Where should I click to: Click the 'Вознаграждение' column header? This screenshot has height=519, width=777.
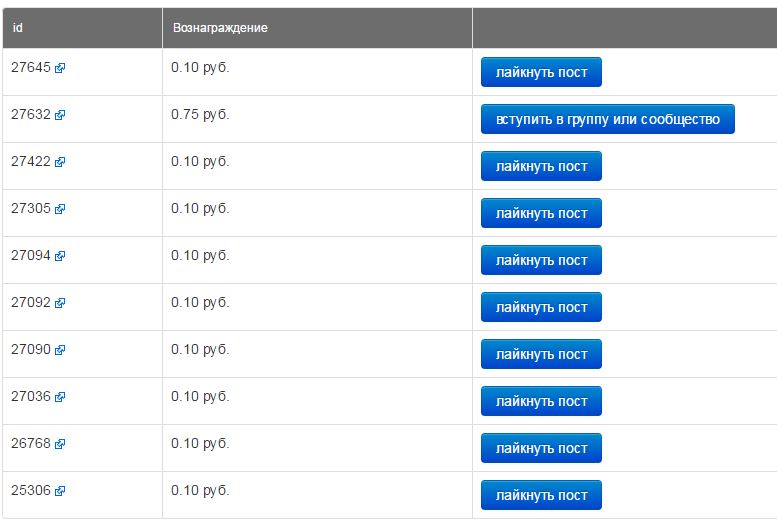220,28
